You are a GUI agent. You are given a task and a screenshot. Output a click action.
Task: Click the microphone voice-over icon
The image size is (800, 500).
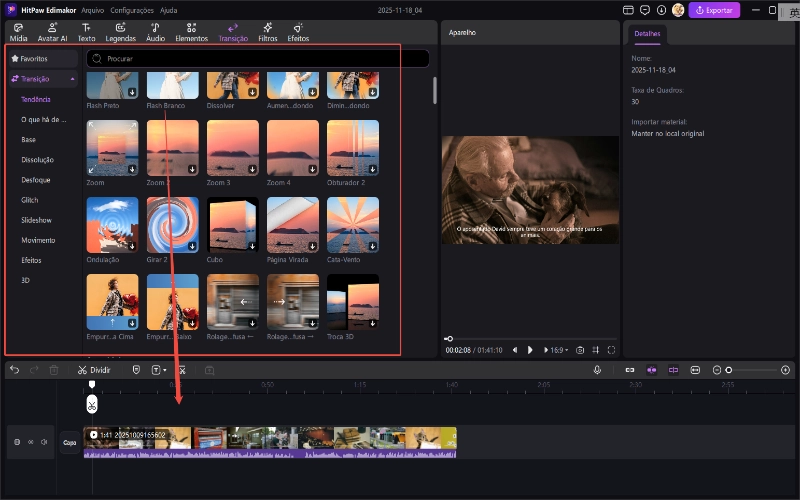pyautogui.click(x=597, y=370)
